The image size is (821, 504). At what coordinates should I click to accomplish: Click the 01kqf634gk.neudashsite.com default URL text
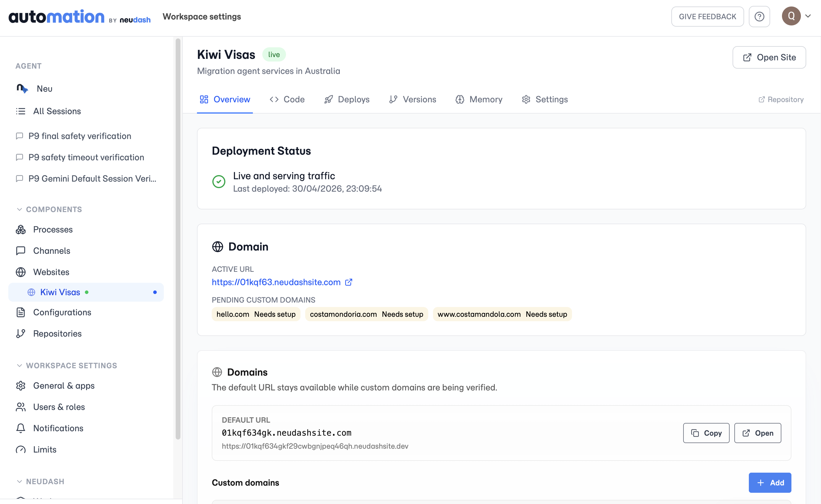tap(287, 433)
